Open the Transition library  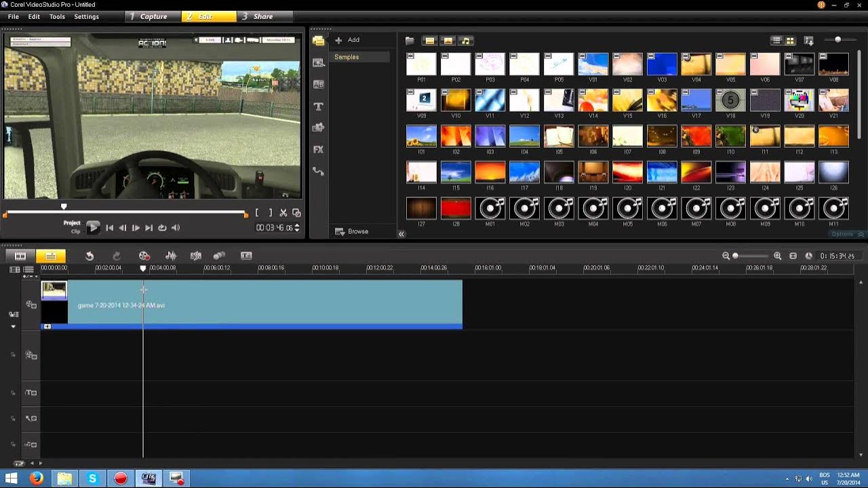tap(318, 84)
